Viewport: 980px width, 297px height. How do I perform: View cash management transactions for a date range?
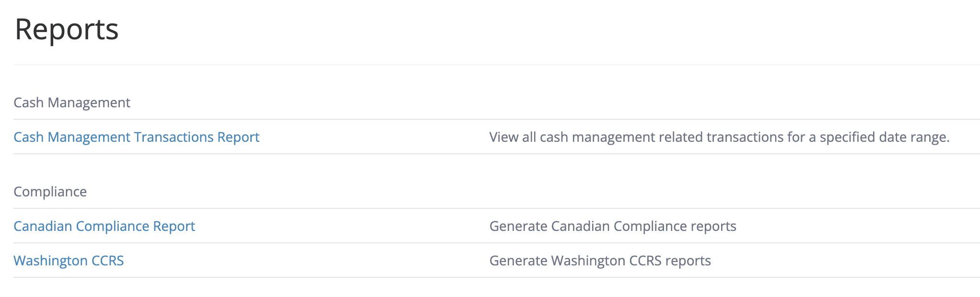click(136, 137)
